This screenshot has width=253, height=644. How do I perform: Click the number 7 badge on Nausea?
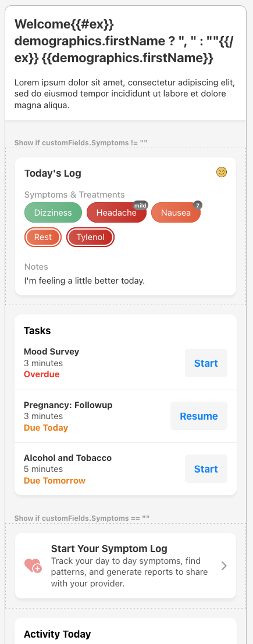pyautogui.click(x=198, y=205)
